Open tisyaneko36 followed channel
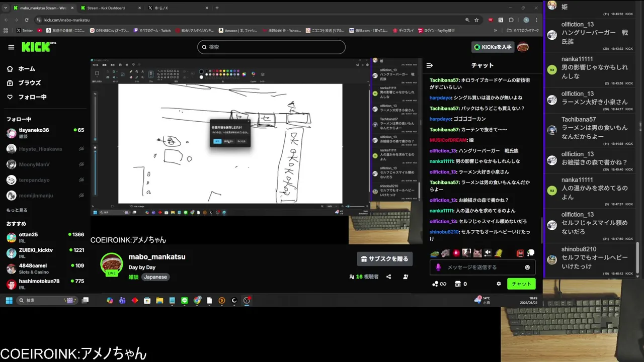 click(x=45, y=133)
